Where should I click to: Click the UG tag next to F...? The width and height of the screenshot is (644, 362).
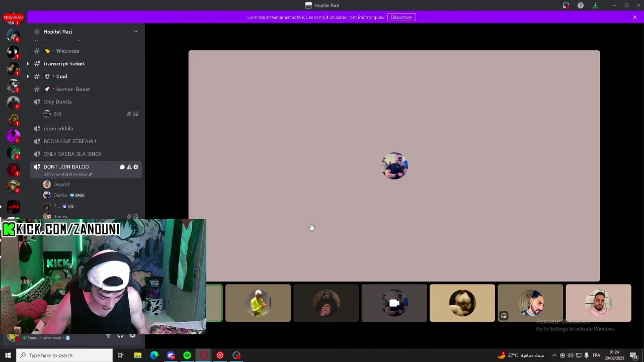68,206
